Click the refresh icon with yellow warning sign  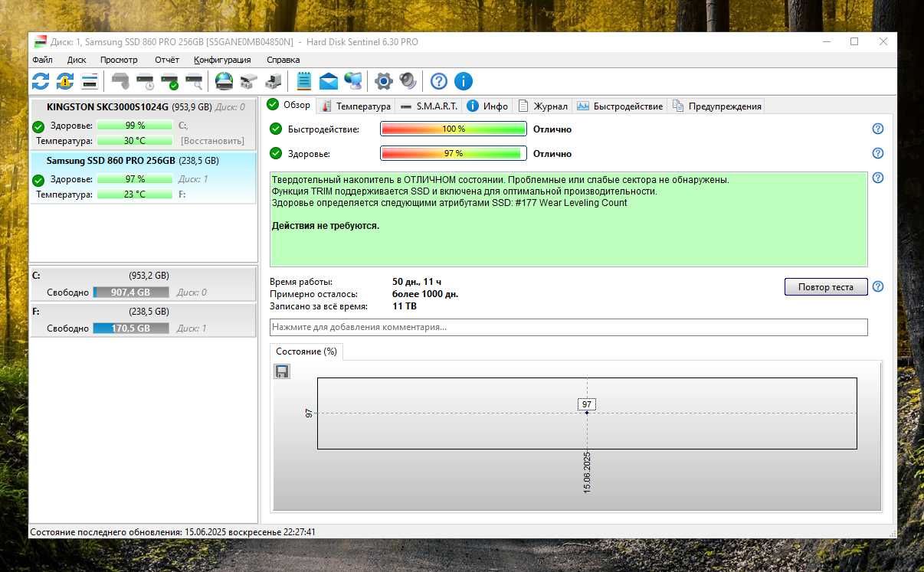[x=65, y=80]
